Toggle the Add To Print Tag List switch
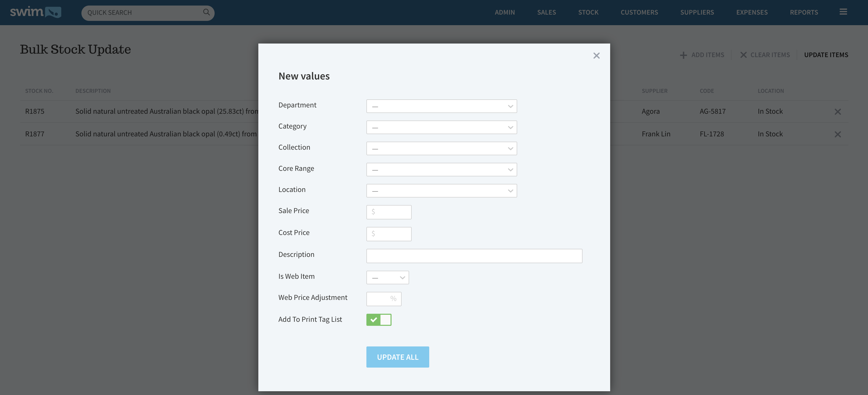 coord(379,320)
